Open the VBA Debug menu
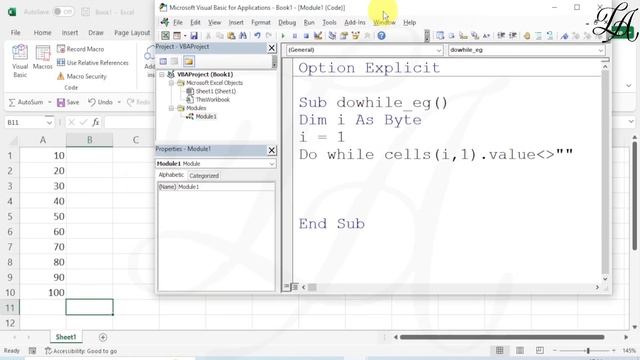This screenshot has width=640, height=360. [x=287, y=22]
